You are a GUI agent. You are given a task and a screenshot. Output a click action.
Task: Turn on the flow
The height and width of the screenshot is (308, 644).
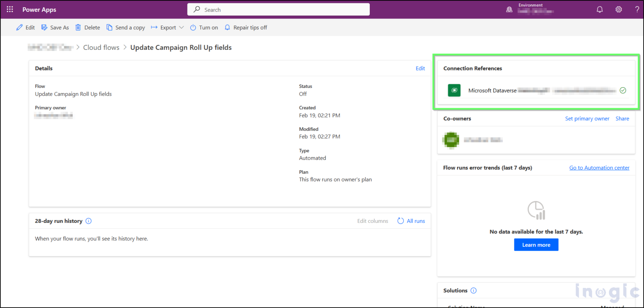(x=204, y=27)
